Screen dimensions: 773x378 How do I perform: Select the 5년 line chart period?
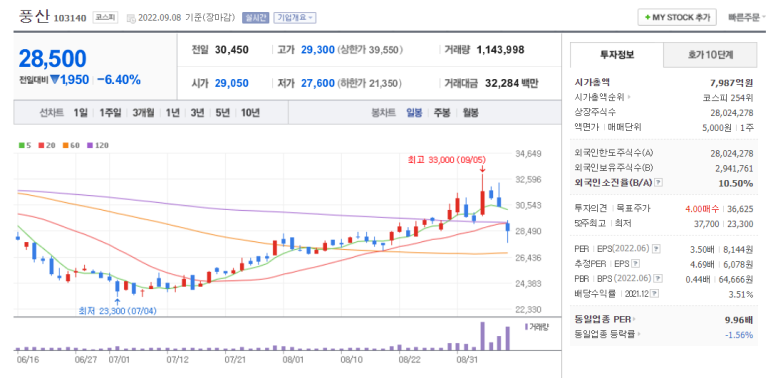coord(222,113)
